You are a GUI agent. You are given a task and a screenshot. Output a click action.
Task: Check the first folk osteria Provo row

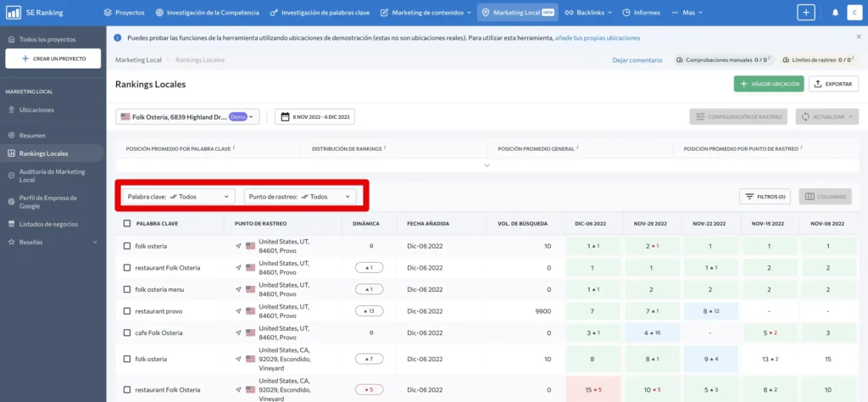(127, 246)
